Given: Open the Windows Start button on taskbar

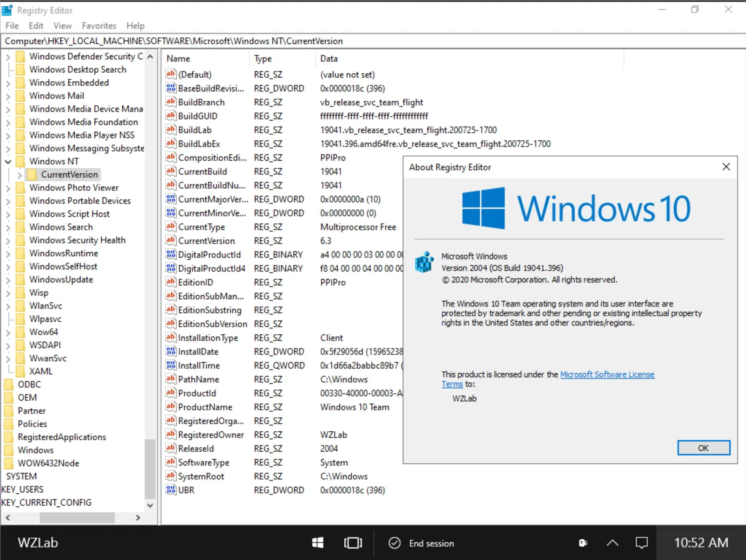Looking at the screenshot, I should (317, 543).
